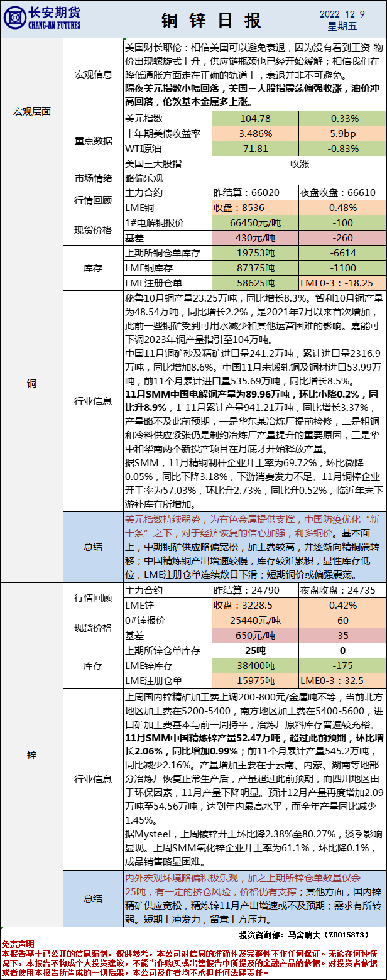Click the weekday label 星期五

point(342,26)
